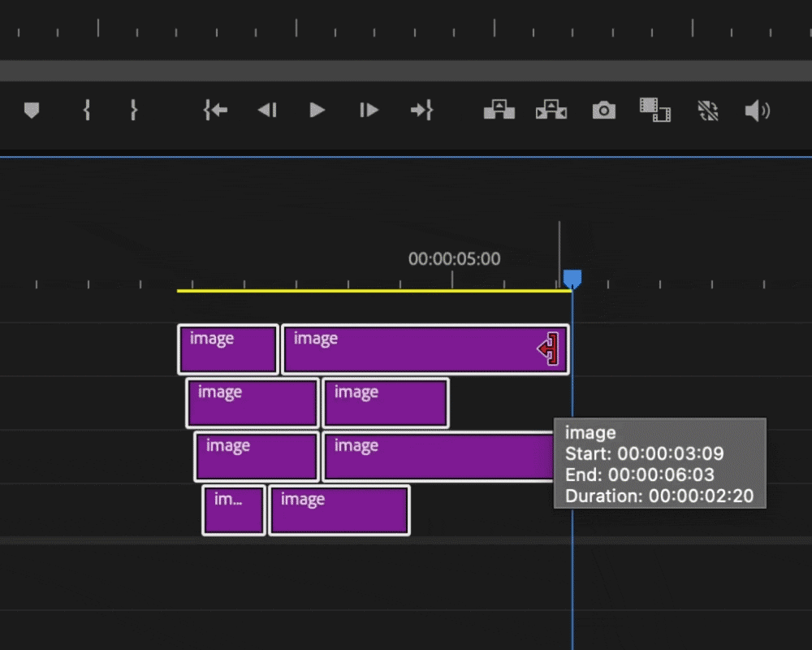812x650 pixels.
Task: Start playback with the Play button
Action: (x=317, y=110)
